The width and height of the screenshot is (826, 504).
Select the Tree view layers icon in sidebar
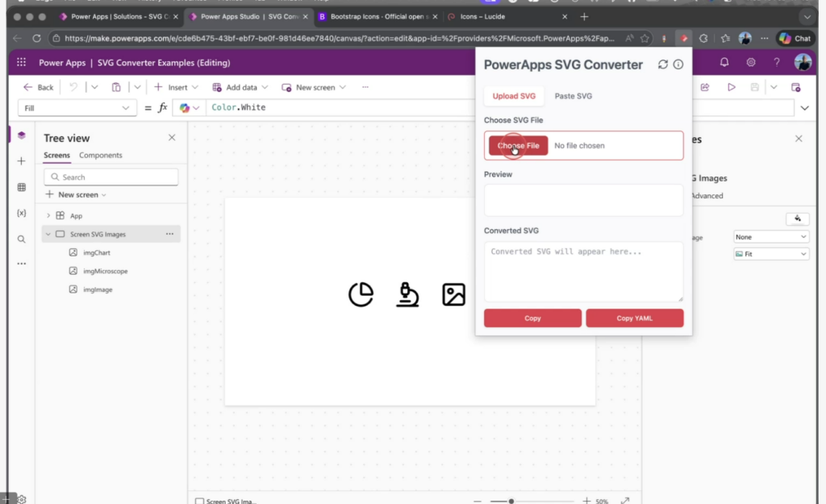click(22, 135)
